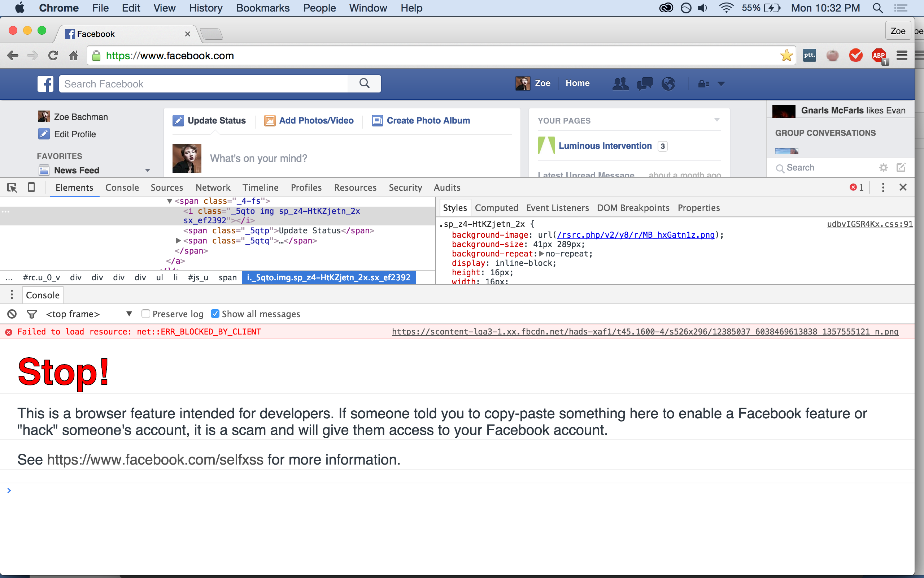Open the MB_hxGatn1z.png background-image URL
The width and height of the screenshot is (924, 578).
[636, 235]
